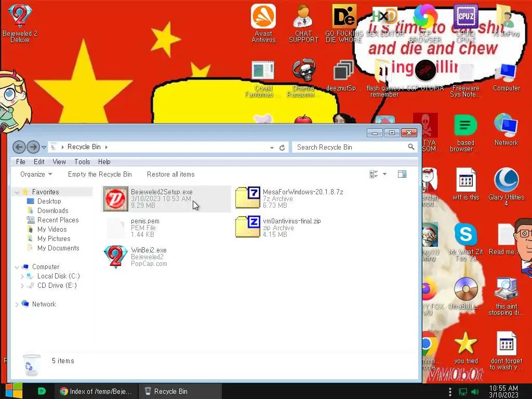Click the network tray icon

[x=463, y=392]
